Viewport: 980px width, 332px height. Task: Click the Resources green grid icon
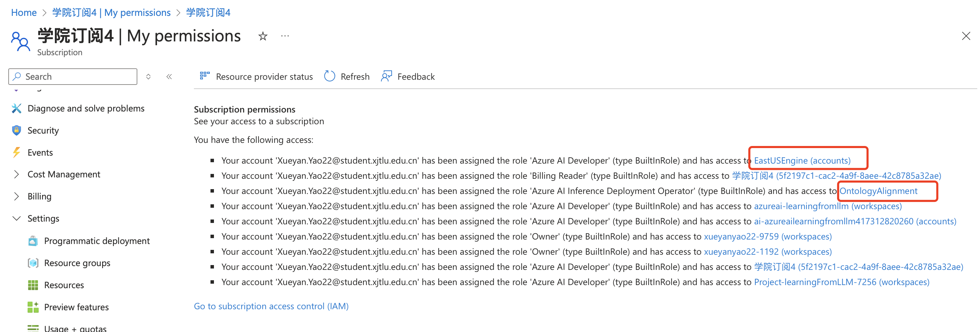tap(33, 285)
